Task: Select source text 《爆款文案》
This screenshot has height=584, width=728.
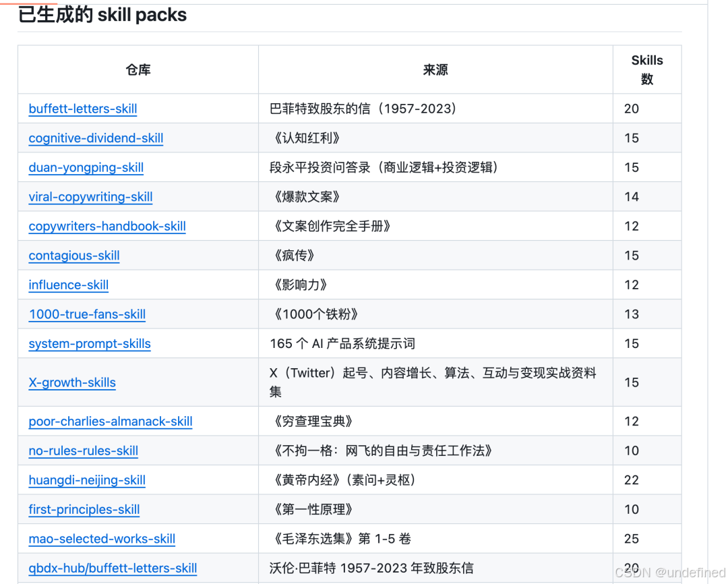Action: pos(307,196)
